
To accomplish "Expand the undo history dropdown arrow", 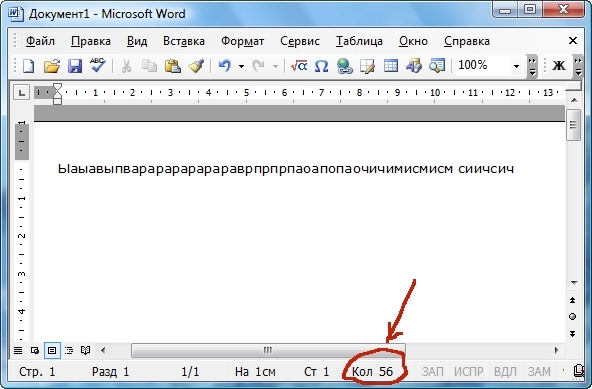I will tap(241, 66).
